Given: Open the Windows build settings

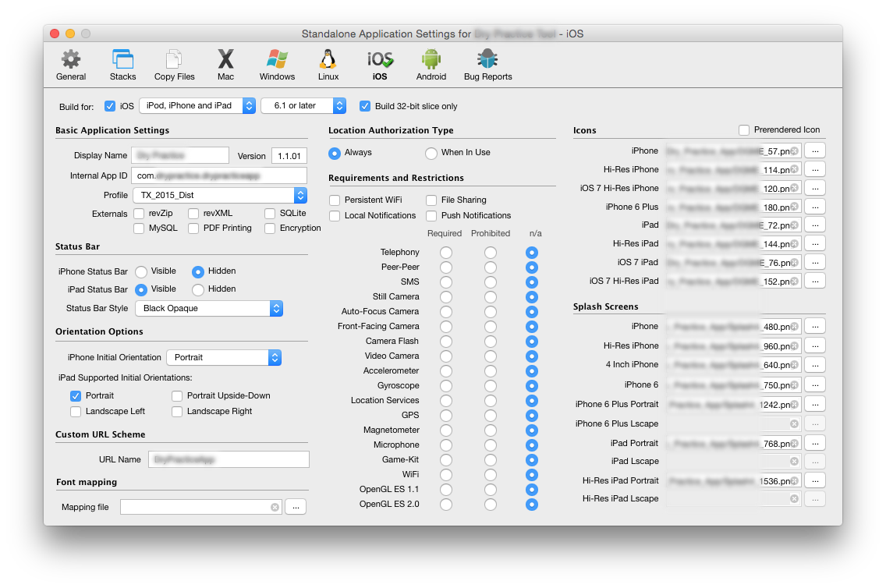Looking at the screenshot, I should click(x=277, y=66).
